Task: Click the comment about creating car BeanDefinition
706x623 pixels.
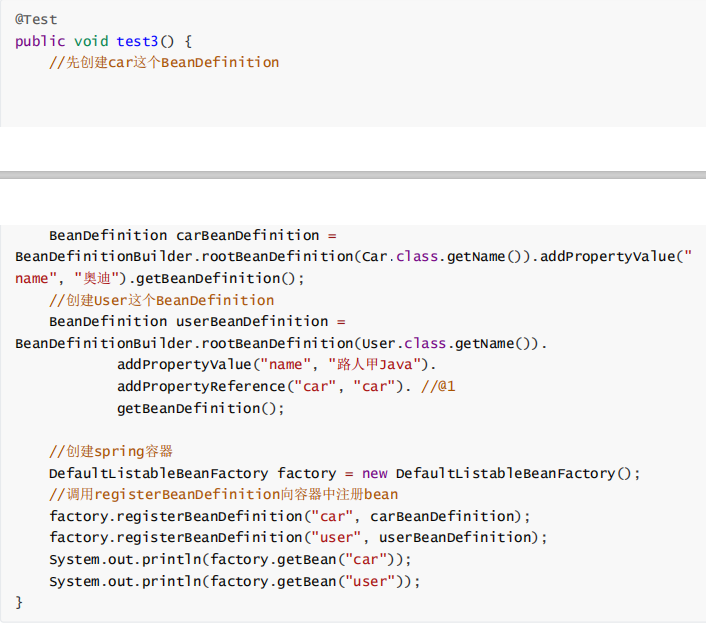Action: 164,62
